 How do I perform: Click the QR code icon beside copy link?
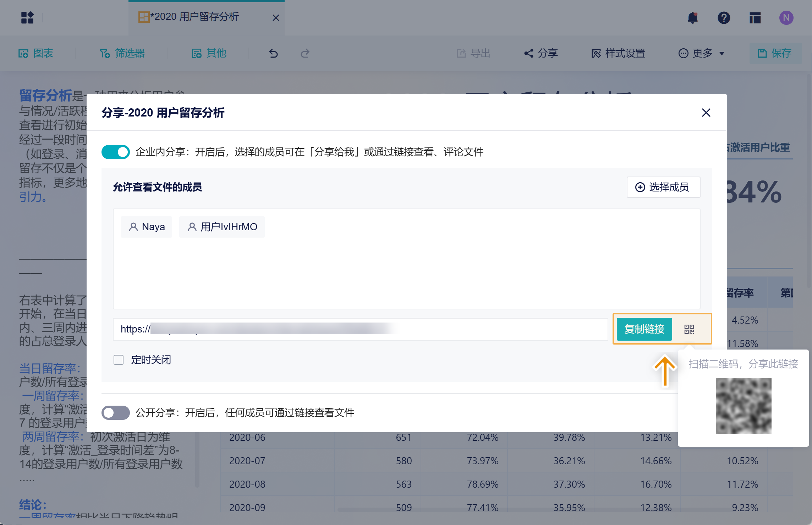[689, 329]
